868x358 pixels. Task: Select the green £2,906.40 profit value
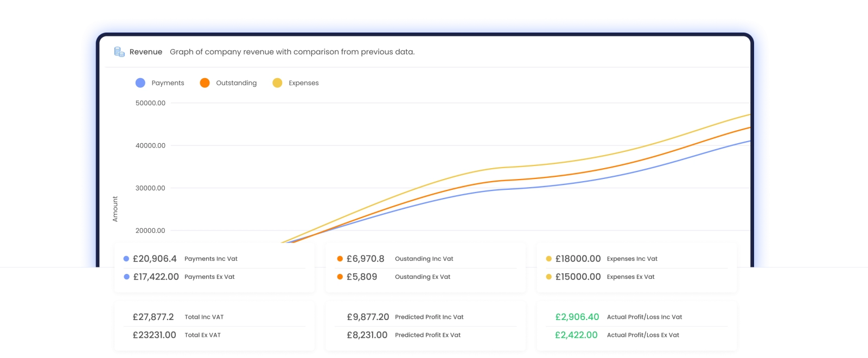tap(577, 317)
